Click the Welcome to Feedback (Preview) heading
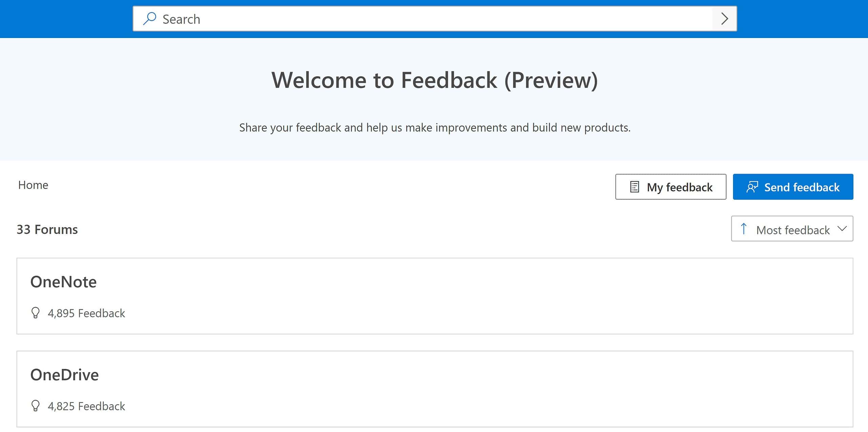Image resolution: width=868 pixels, height=432 pixels. coord(435,80)
